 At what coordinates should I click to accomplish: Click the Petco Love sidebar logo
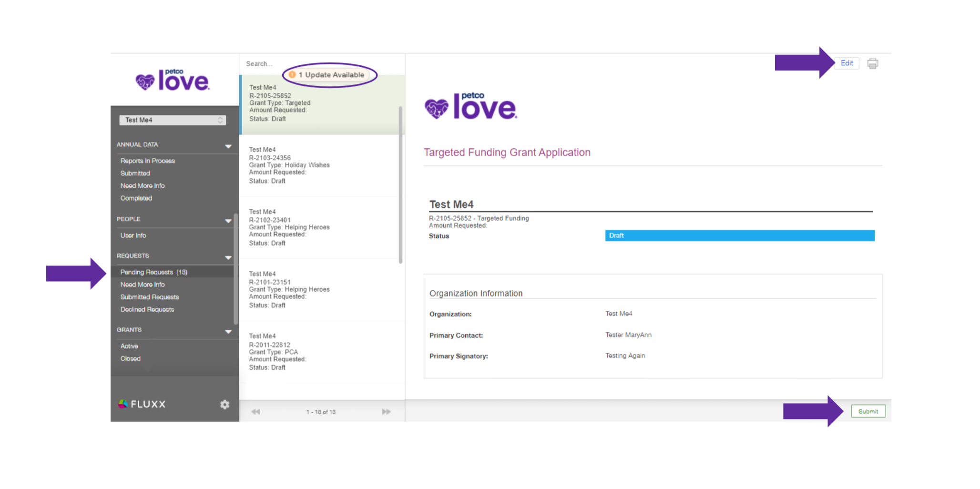pyautogui.click(x=173, y=81)
